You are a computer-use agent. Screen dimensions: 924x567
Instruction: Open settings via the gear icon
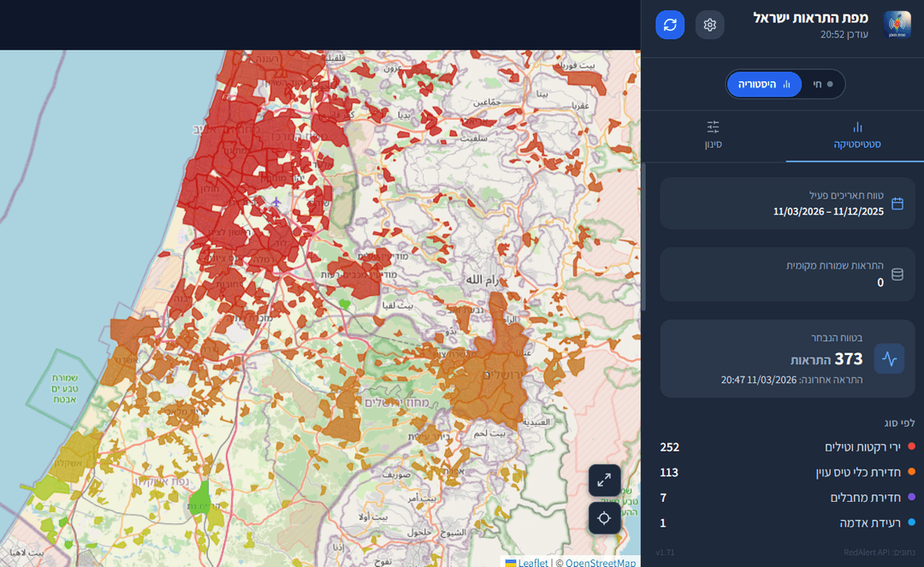pos(709,25)
